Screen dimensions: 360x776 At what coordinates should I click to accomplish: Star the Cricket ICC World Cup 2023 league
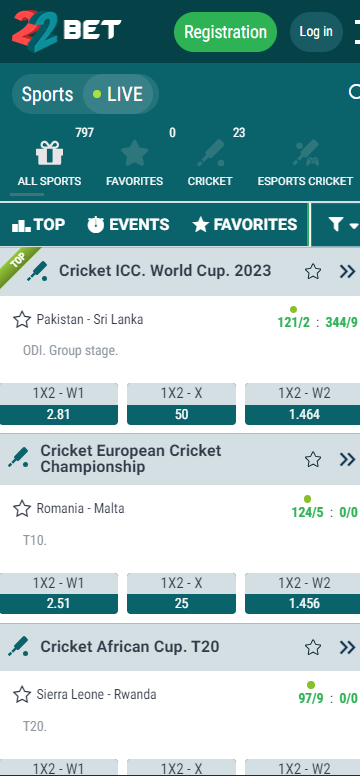coord(313,271)
